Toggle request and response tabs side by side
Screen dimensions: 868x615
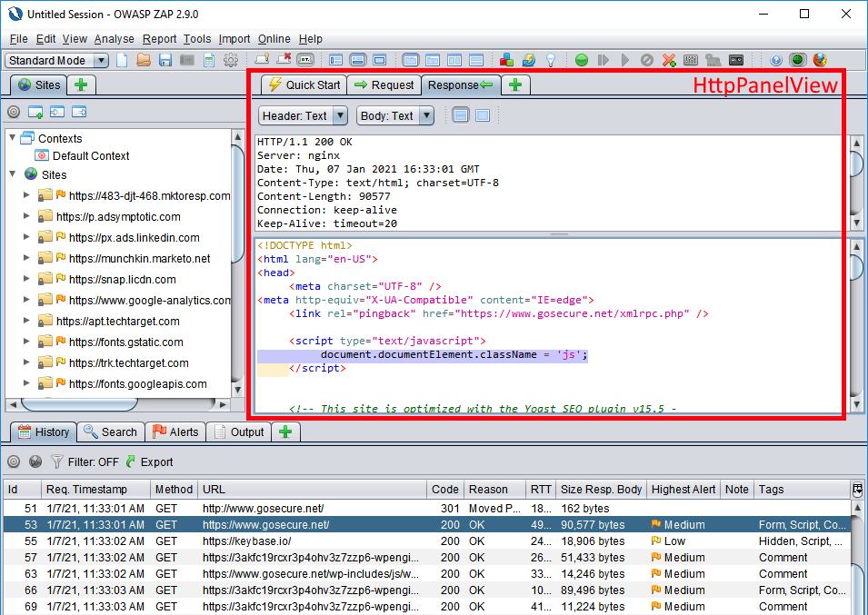(x=454, y=60)
